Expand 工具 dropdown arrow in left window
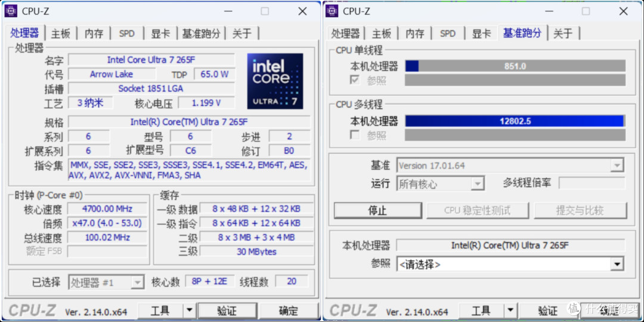Image resolution: width=644 pixels, height=322 pixels. [x=190, y=311]
